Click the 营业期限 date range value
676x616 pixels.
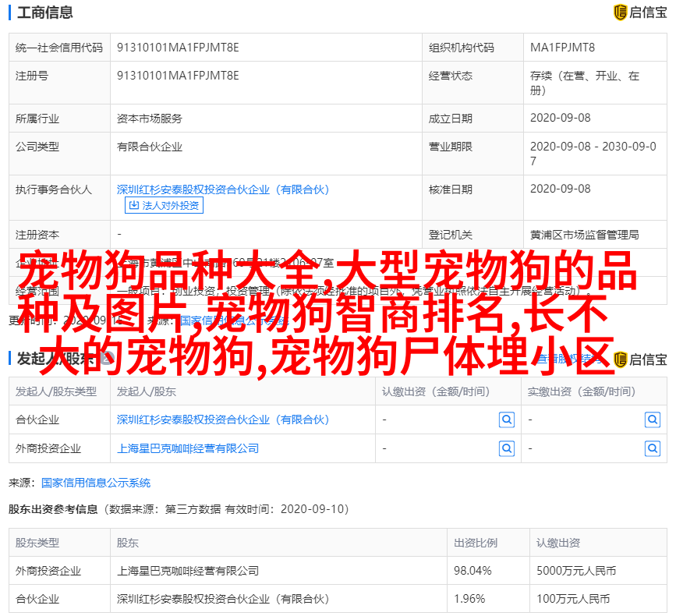[593, 154]
